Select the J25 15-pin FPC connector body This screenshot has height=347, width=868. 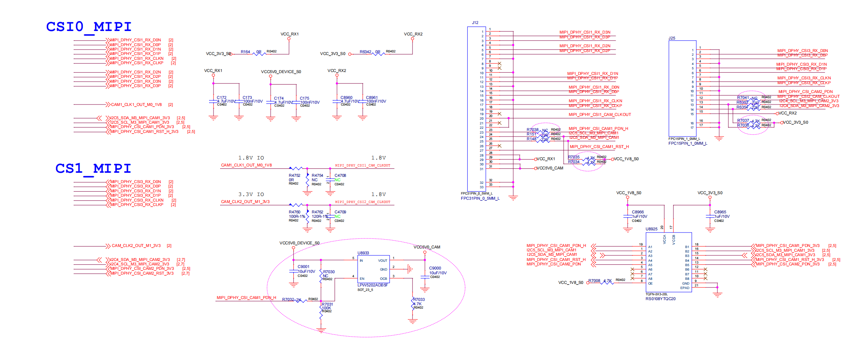[682, 88]
